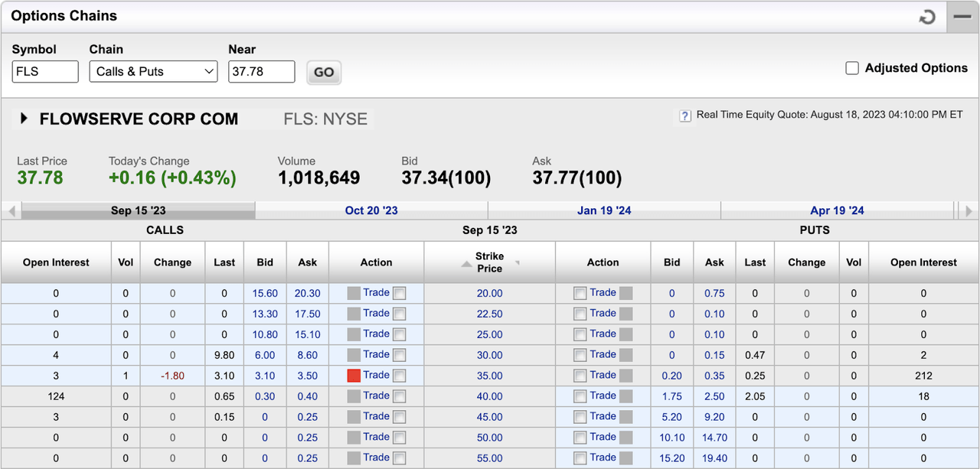Click the volume figure 1,018,649
980x469 pixels.
coord(318,178)
